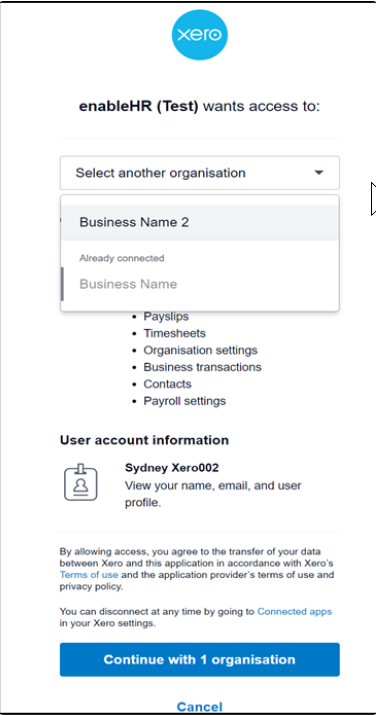Image resolution: width=376 pixels, height=715 pixels.
Task: Click the User account information heading
Action: click(144, 440)
